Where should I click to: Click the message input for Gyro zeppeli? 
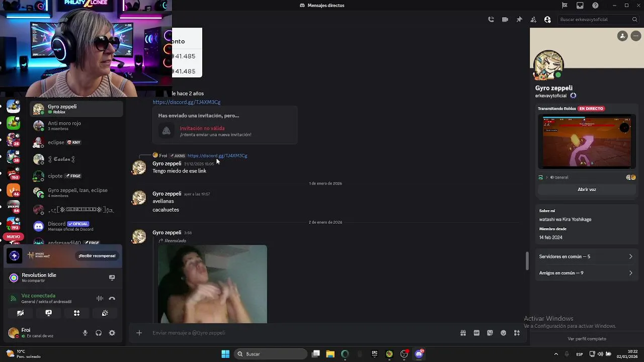click(x=302, y=333)
